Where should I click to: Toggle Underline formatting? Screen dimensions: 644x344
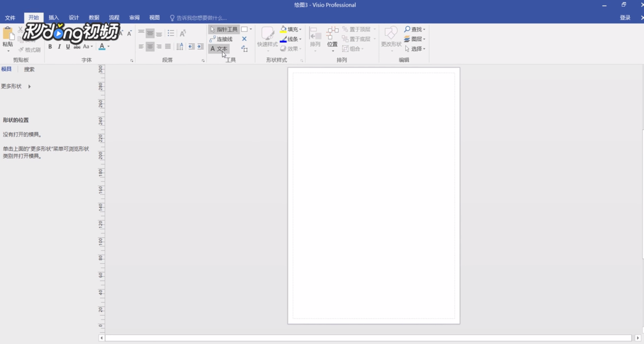pyautogui.click(x=68, y=46)
